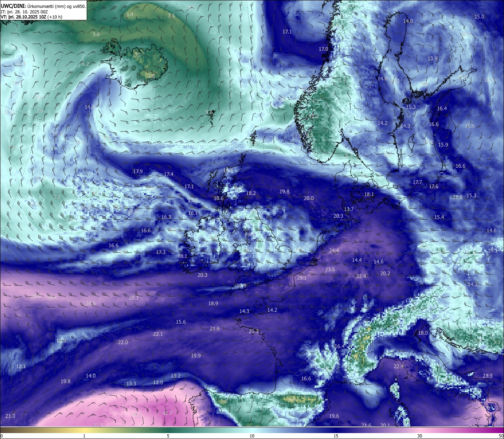Click the 17.4 value label
This screenshot has height=439, width=504.
[169, 174]
